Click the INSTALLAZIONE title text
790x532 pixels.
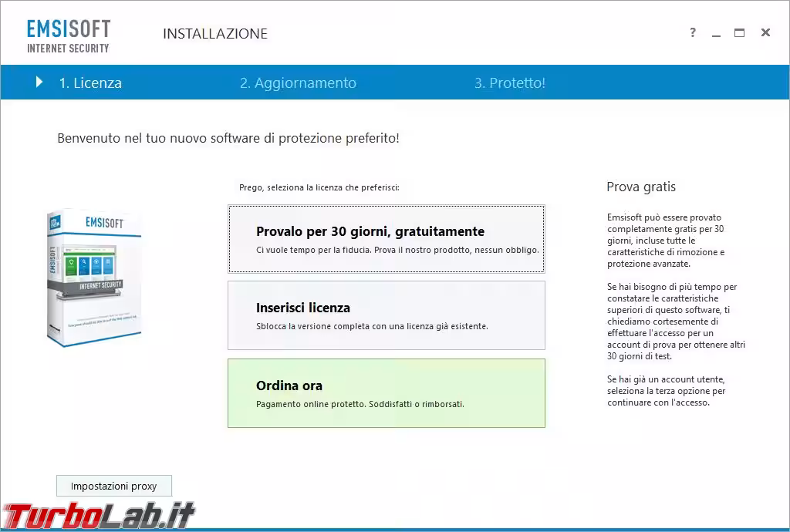[x=215, y=34]
